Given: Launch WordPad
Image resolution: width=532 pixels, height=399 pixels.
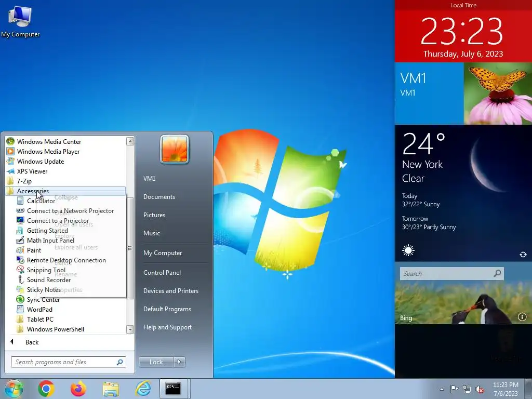Looking at the screenshot, I should tap(39, 309).
